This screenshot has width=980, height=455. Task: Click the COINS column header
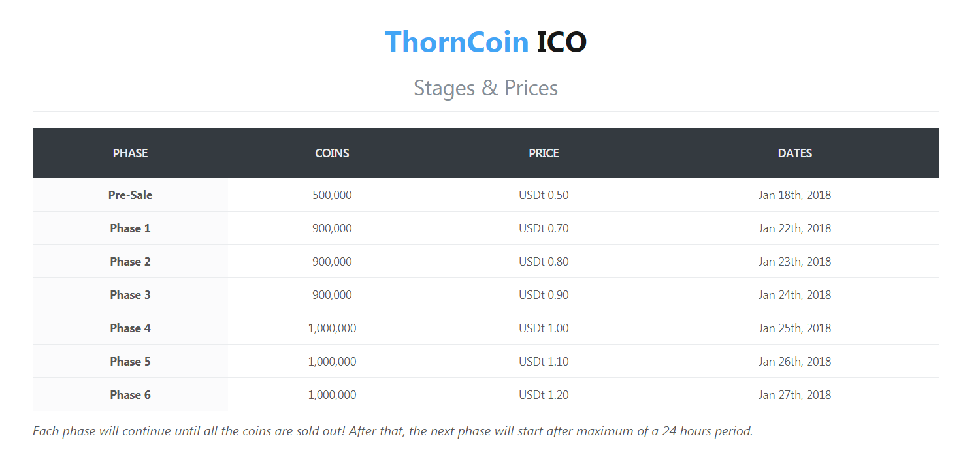coord(332,153)
